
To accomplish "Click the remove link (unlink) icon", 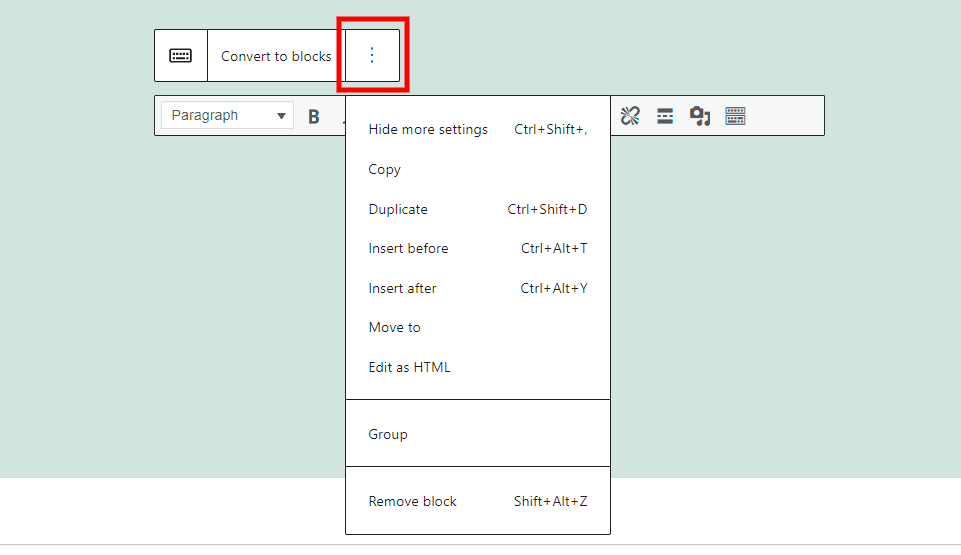I will tap(630, 116).
